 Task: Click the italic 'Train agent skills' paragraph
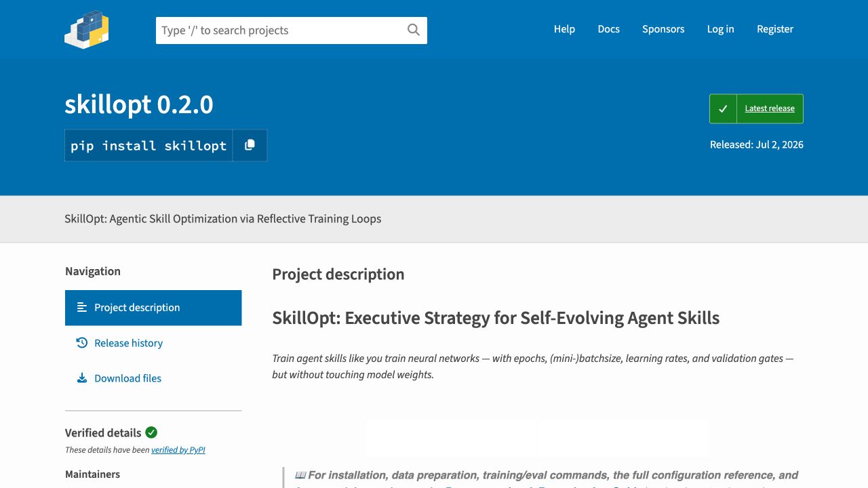533,367
